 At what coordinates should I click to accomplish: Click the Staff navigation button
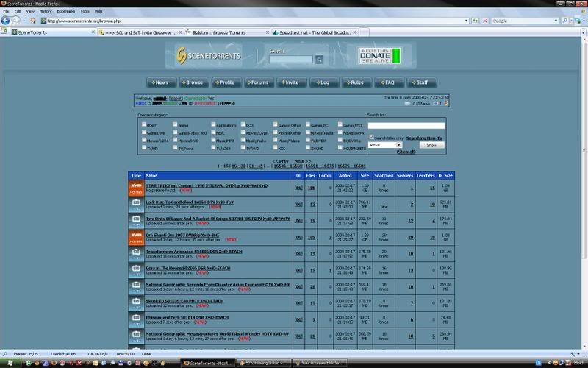tap(422, 82)
